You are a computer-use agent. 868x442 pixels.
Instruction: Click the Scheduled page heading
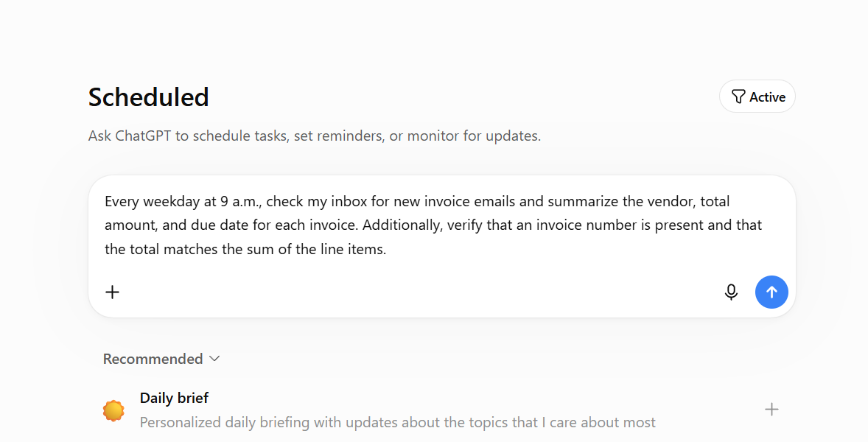pyautogui.click(x=148, y=97)
